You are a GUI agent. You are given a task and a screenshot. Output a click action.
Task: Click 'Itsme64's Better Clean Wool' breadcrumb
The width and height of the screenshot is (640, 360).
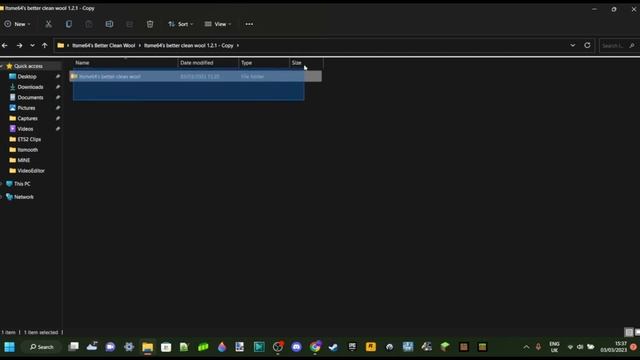pyautogui.click(x=104, y=45)
